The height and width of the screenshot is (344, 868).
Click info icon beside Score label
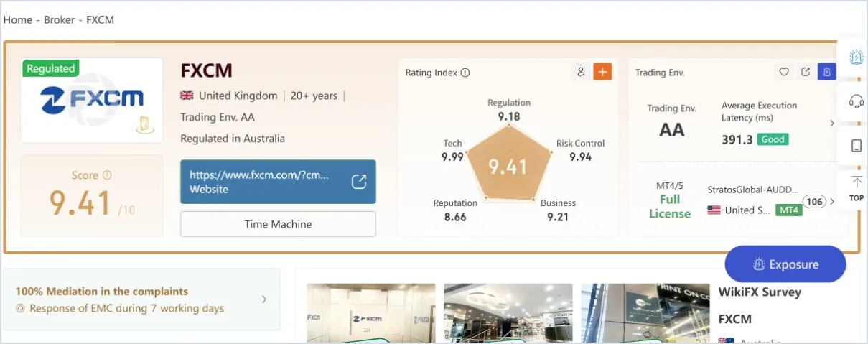pos(107,175)
